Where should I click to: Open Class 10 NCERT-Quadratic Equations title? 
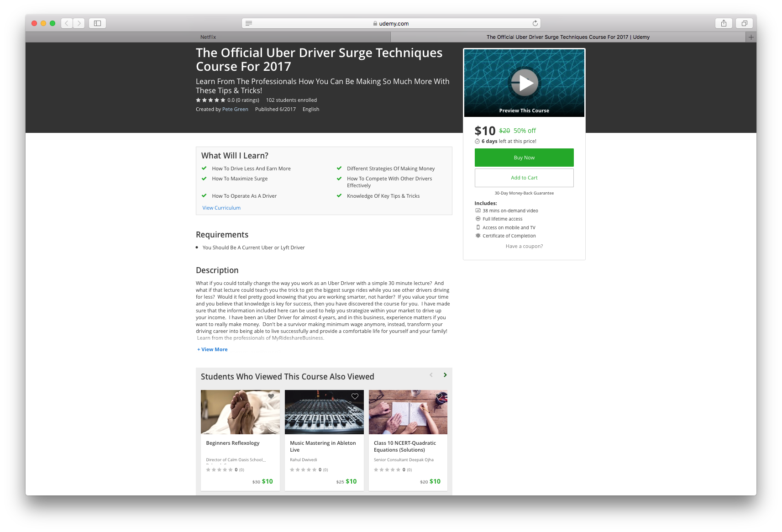click(405, 446)
